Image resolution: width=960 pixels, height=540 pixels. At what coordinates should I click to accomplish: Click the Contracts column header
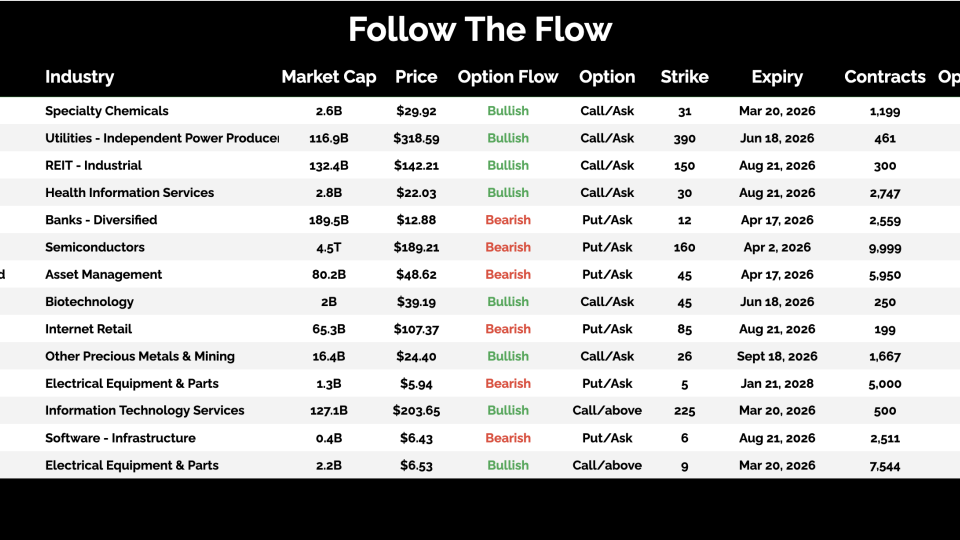tap(884, 77)
